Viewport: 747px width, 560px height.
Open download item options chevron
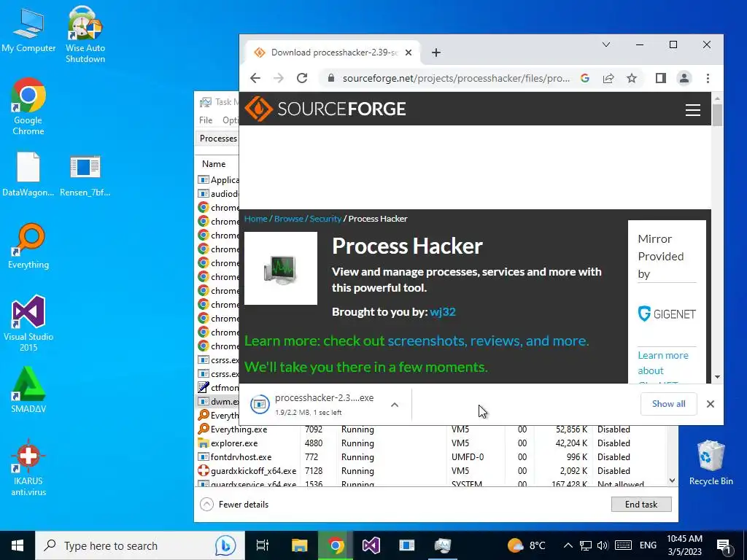click(x=395, y=405)
